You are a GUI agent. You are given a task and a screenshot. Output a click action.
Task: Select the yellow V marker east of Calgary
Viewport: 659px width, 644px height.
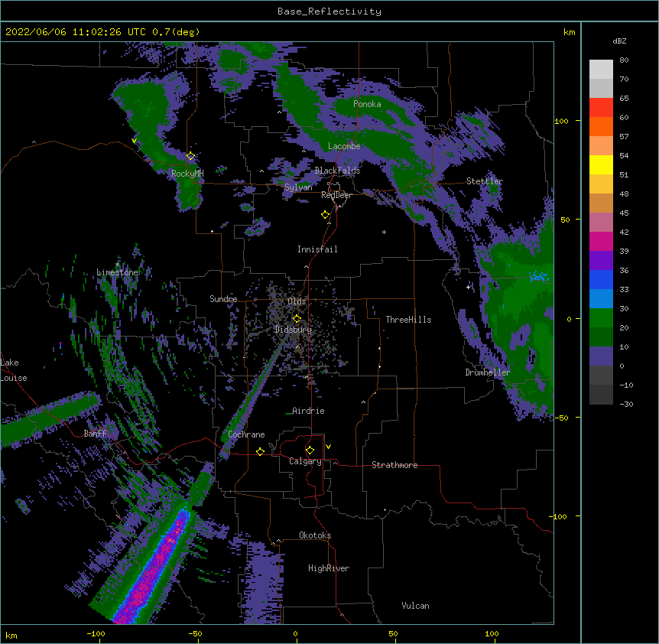point(328,447)
